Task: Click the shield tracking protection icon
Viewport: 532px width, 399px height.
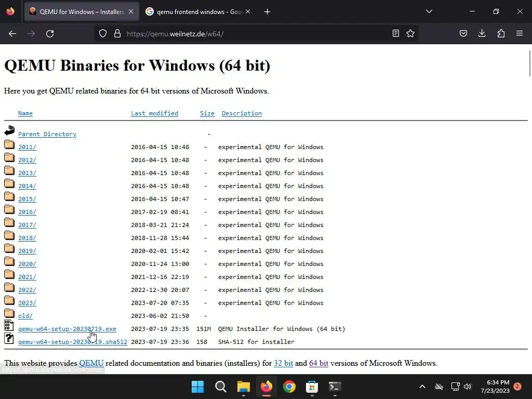Action: coord(103,34)
